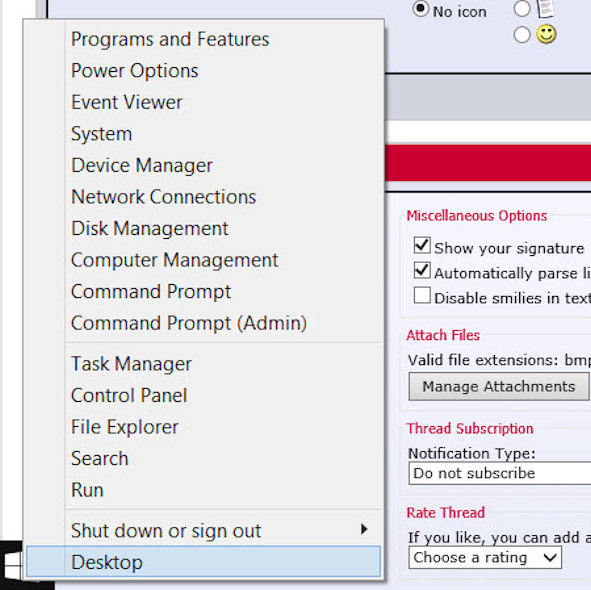The image size is (591, 590).
Task: Open Computer Management
Action: 204,260
